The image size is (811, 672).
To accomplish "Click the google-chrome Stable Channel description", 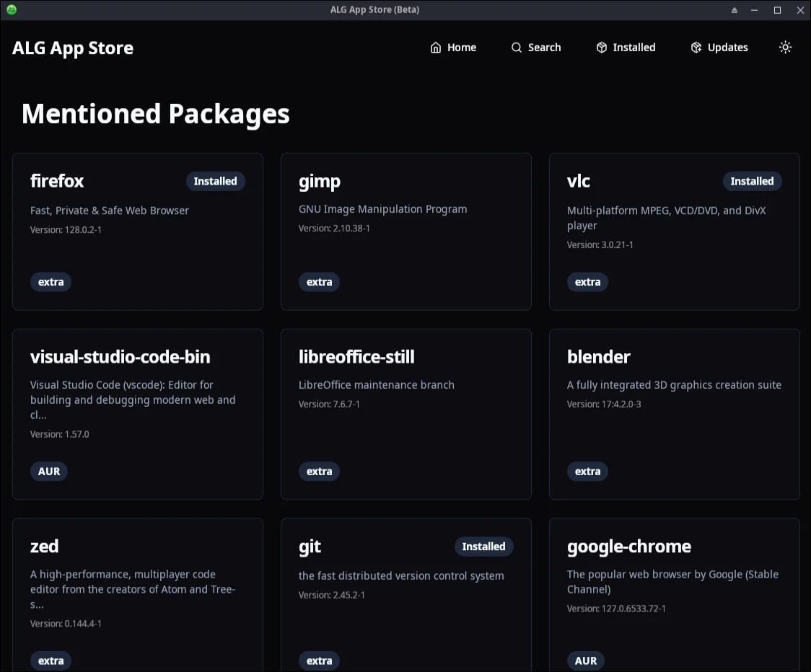I will point(672,582).
